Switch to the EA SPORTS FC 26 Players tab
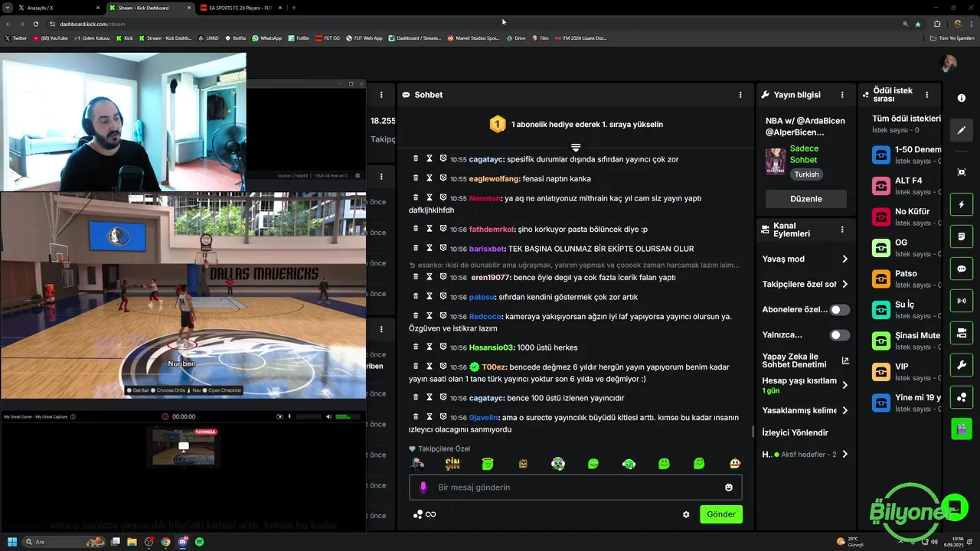The height and width of the screenshot is (551, 980). 240,8
